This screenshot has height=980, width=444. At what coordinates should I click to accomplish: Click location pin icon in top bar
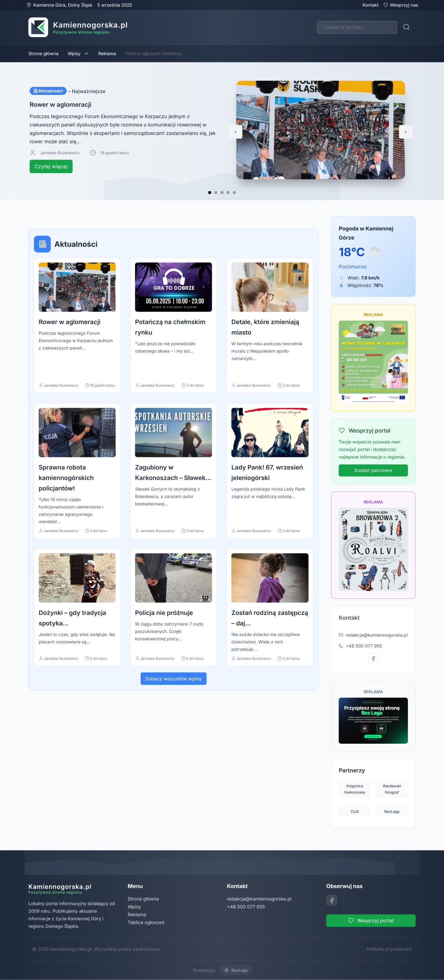point(29,5)
